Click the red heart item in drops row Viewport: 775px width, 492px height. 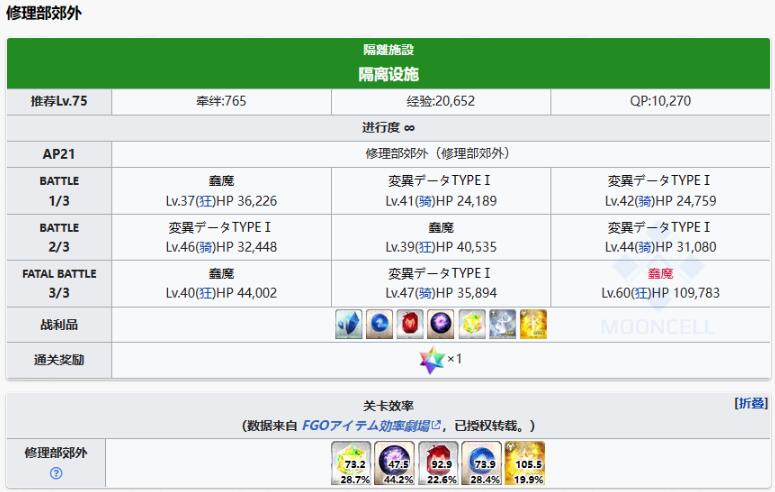(411, 324)
